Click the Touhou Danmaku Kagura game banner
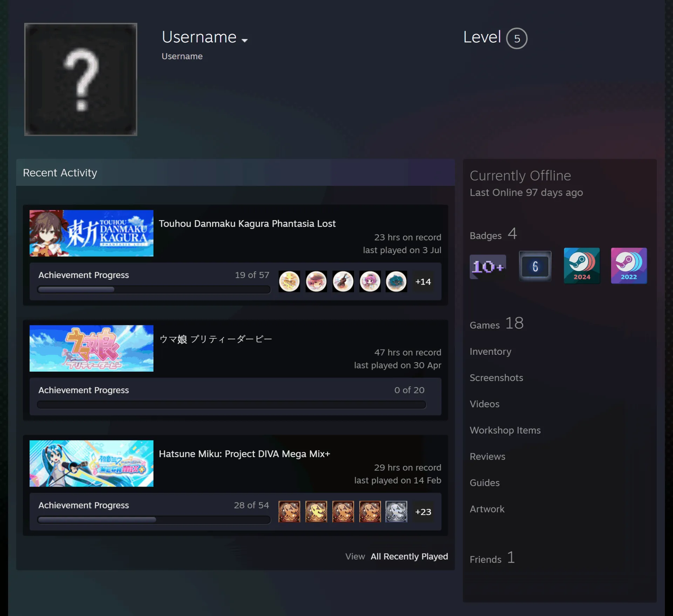 pyautogui.click(x=91, y=233)
